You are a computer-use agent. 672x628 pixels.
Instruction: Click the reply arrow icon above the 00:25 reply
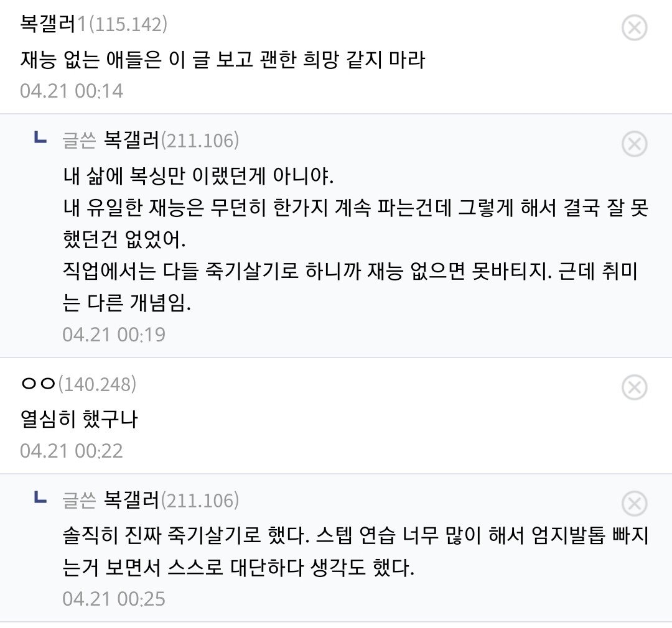(40, 499)
